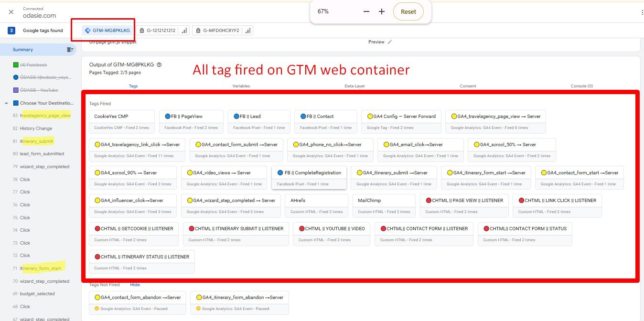
Task: Open the three-dot overflow menu
Action: tap(642, 12)
